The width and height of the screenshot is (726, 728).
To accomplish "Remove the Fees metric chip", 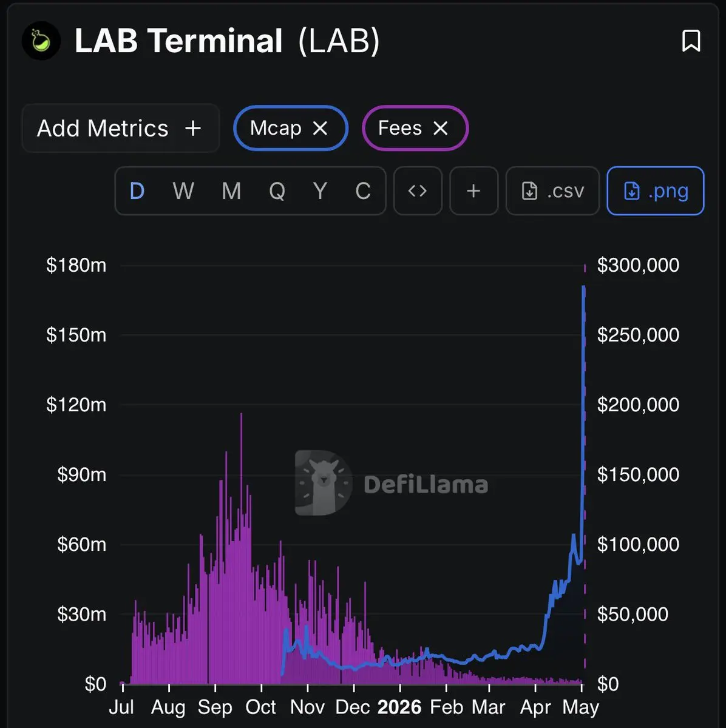I will pyautogui.click(x=440, y=128).
